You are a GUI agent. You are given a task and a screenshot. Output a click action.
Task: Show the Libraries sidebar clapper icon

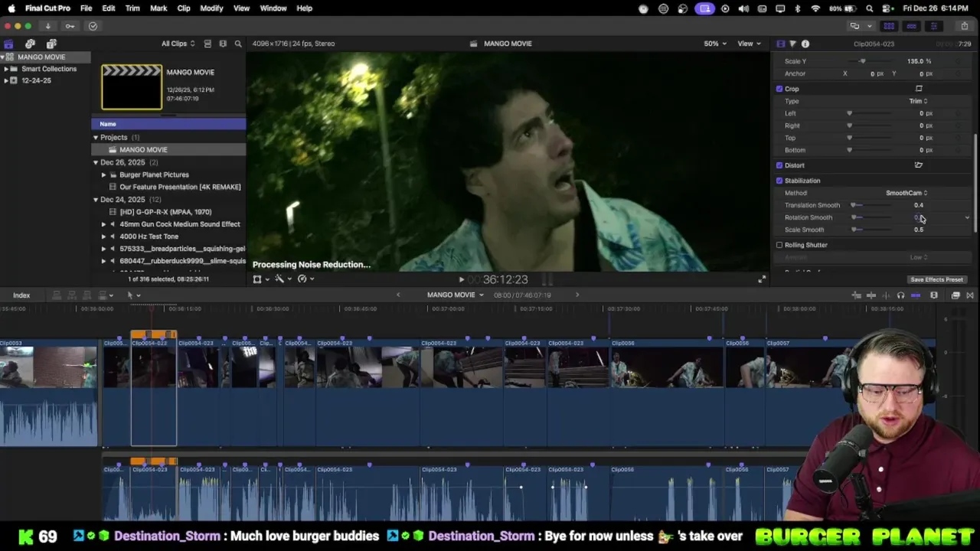(8, 44)
